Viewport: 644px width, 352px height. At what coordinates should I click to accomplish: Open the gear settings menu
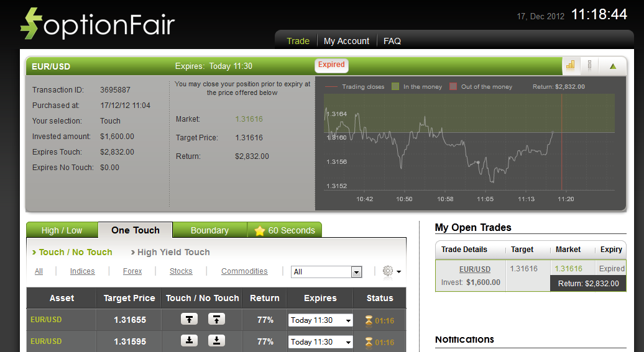[x=391, y=271]
